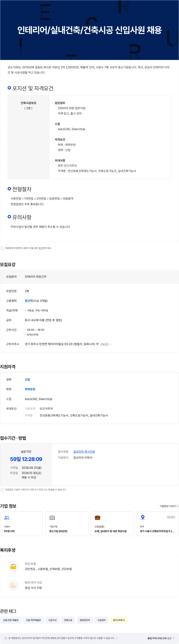The height and width of the screenshot is (644, 179).
Task: Click the 잡코리아 즉시지원 apply link
Action: (x=84, y=452)
